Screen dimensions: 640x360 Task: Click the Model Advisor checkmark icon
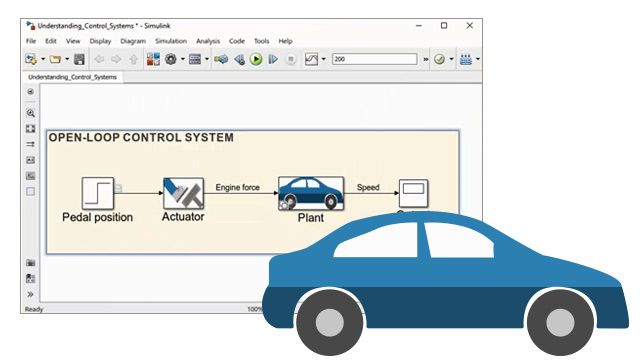(x=439, y=60)
